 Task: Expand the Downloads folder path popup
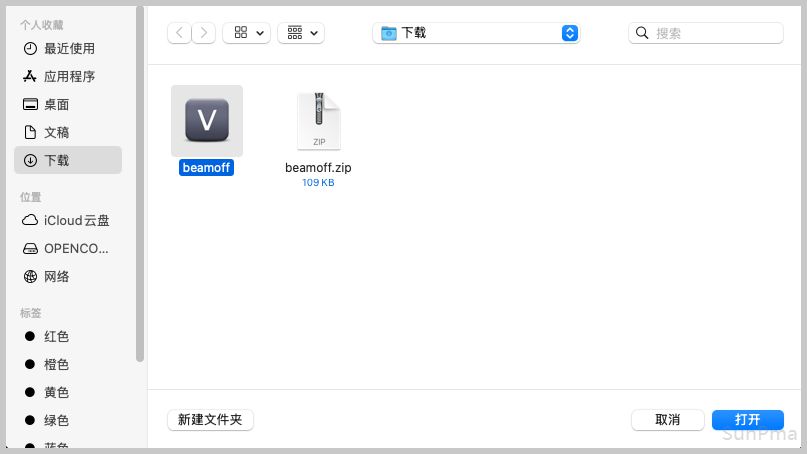pyautogui.click(x=476, y=33)
